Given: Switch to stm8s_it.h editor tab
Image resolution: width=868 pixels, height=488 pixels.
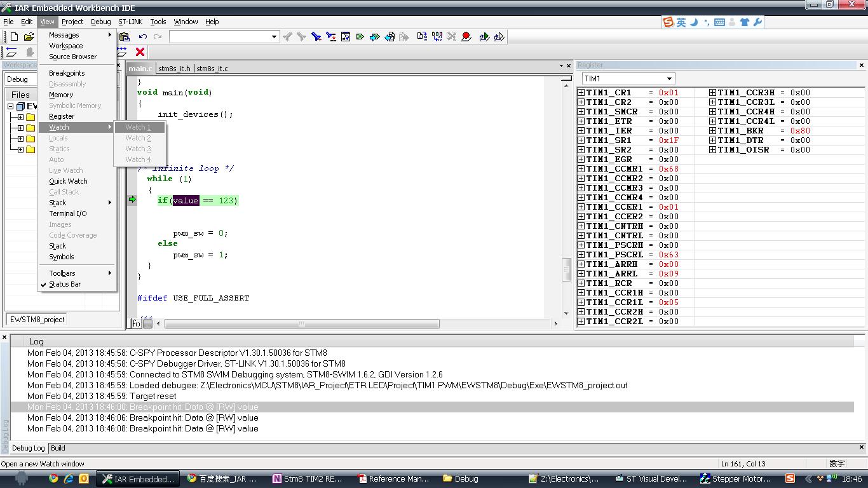Looking at the screenshot, I should tap(174, 69).
